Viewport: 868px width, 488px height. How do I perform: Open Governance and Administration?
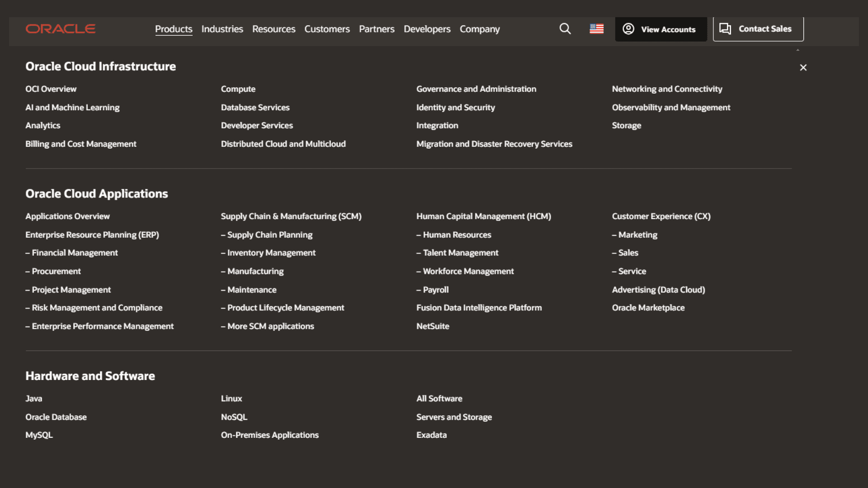476,89
